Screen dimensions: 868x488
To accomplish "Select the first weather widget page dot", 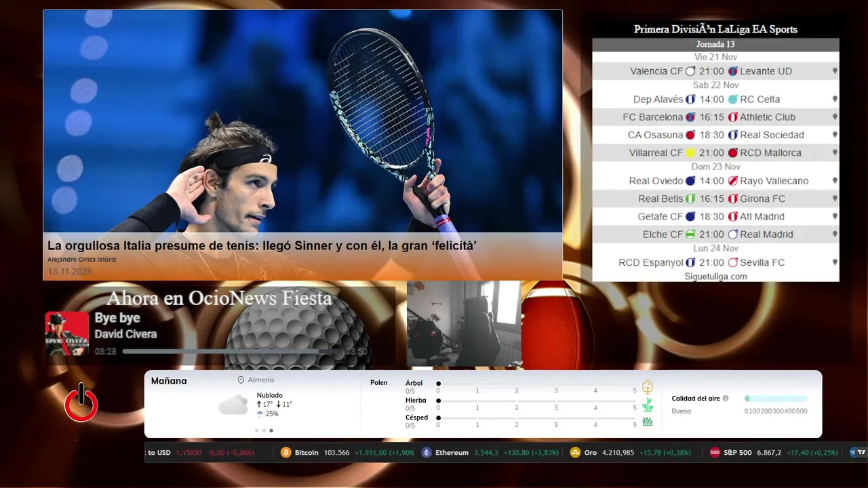I will coord(256,430).
